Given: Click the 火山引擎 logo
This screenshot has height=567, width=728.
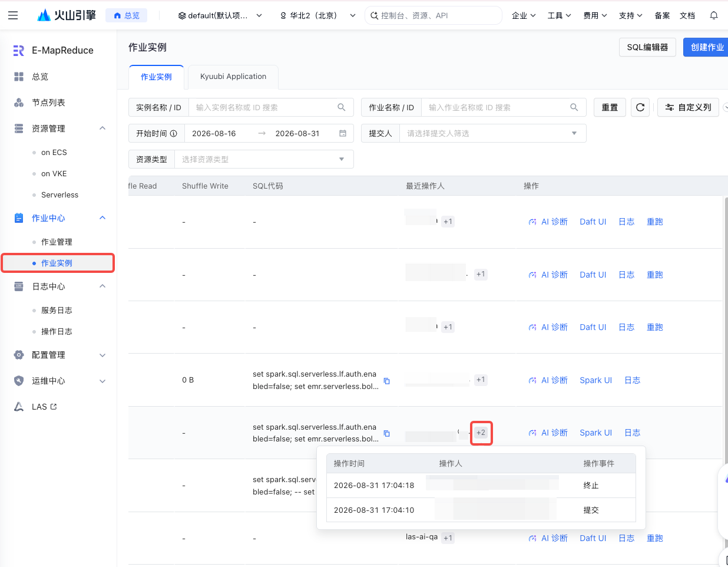Looking at the screenshot, I should 66,15.
